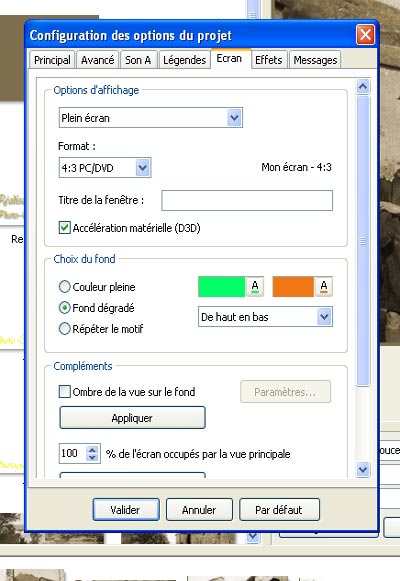400x581 pixels.
Task: Open color picker beside green swatch
Action: (255, 287)
